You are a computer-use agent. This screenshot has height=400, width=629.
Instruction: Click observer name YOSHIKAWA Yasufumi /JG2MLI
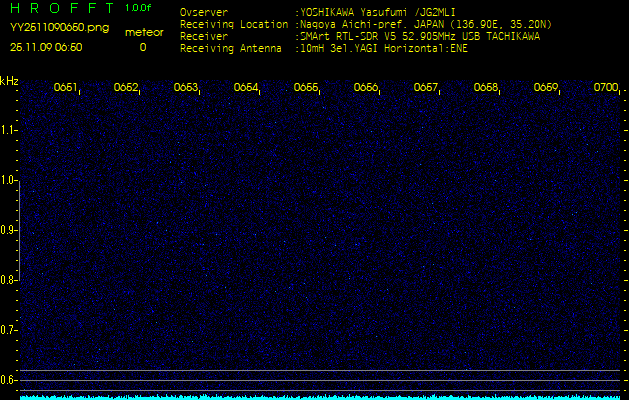[378, 12]
